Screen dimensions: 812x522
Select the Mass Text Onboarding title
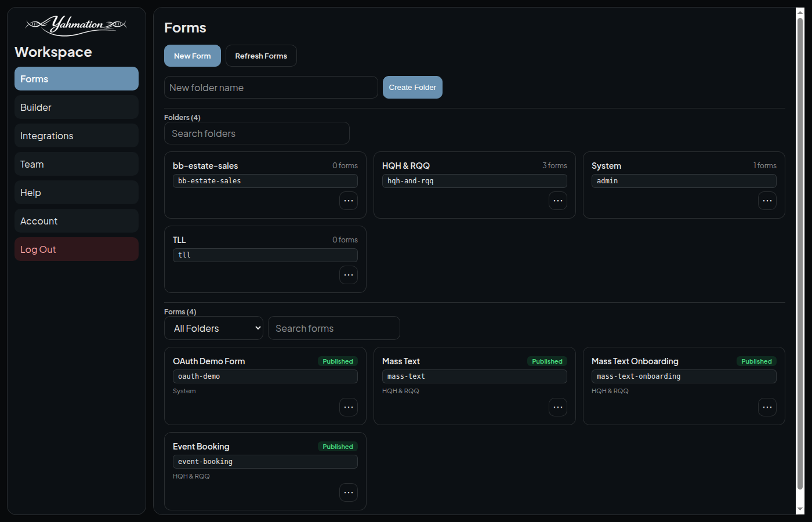[x=635, y=361]
